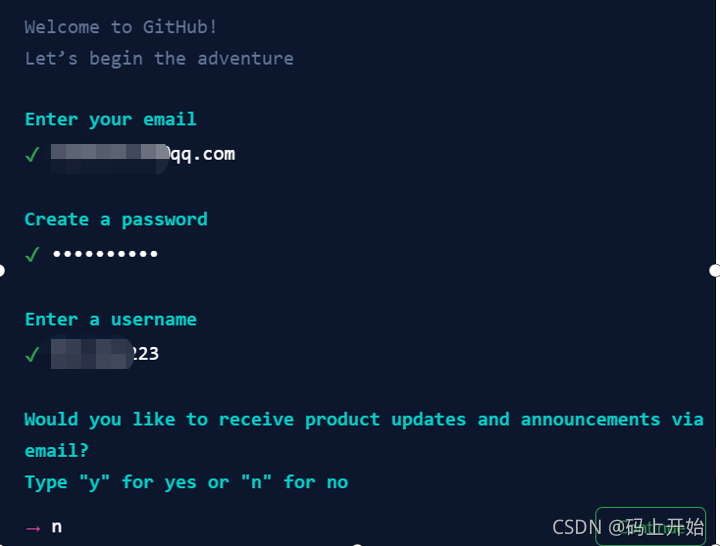Click the pink arrow prompt icon
Viewport: 720px width, 546px height.
(33, 529)
